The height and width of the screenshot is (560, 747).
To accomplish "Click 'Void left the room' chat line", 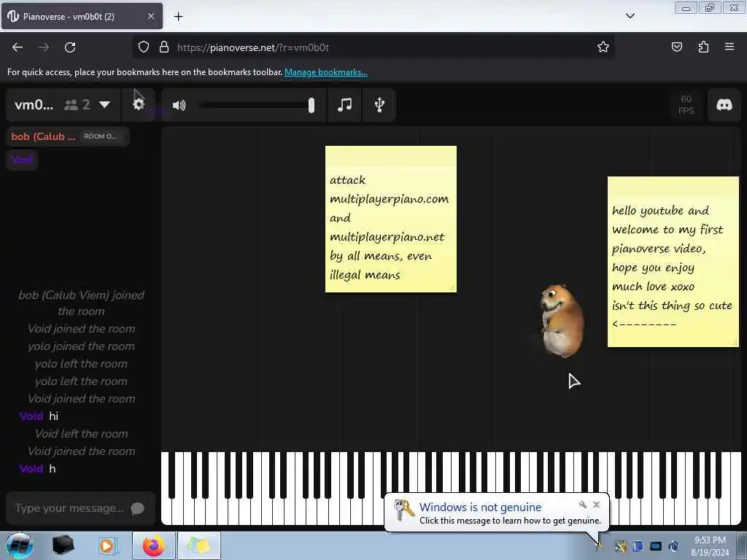I will [x=81, y=434].
